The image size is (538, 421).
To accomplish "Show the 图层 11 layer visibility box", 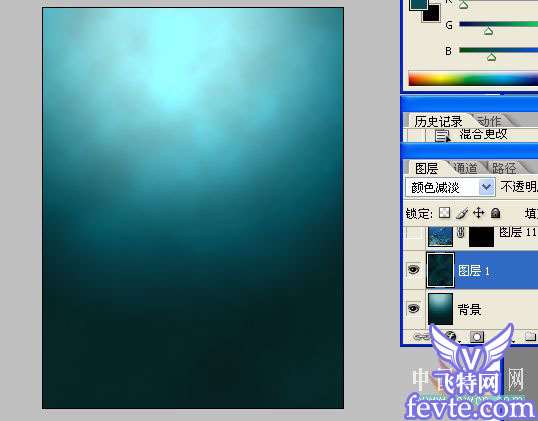I will pos(414,234).
